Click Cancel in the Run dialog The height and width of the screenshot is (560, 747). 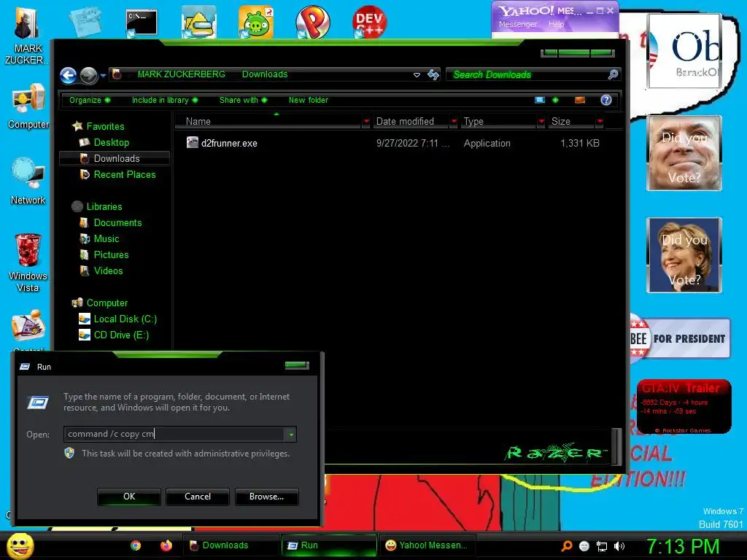point(197,496)
